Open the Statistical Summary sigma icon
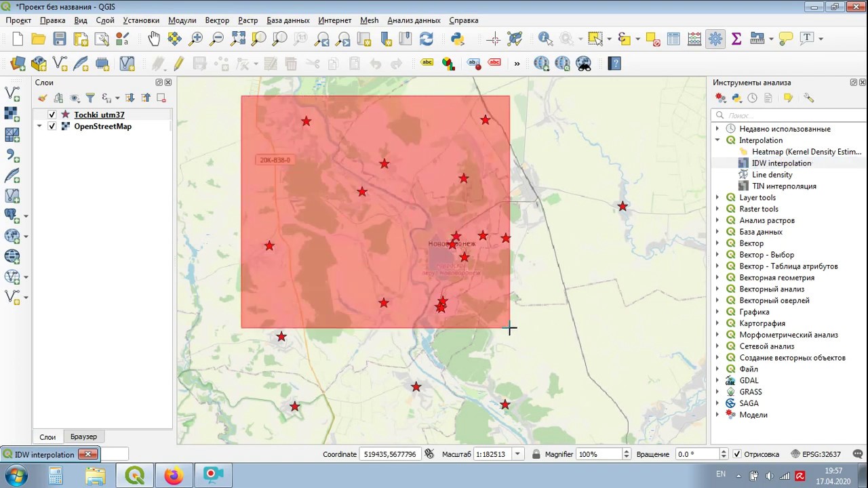 [x=736, y=39]
